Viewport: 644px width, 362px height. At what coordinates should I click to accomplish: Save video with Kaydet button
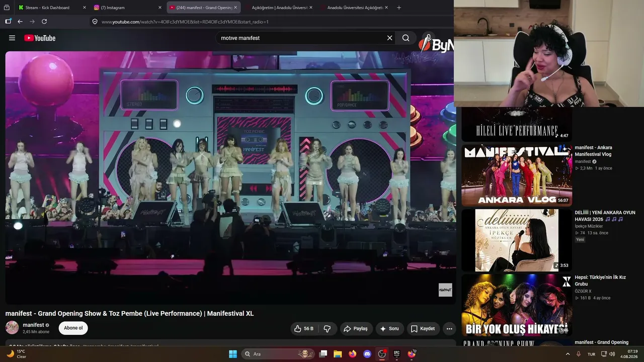(x=423, y=329)
